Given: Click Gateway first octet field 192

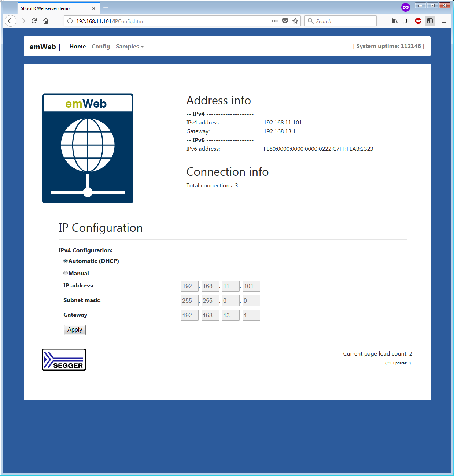Looking at the screenshot, I should point(190,315).
